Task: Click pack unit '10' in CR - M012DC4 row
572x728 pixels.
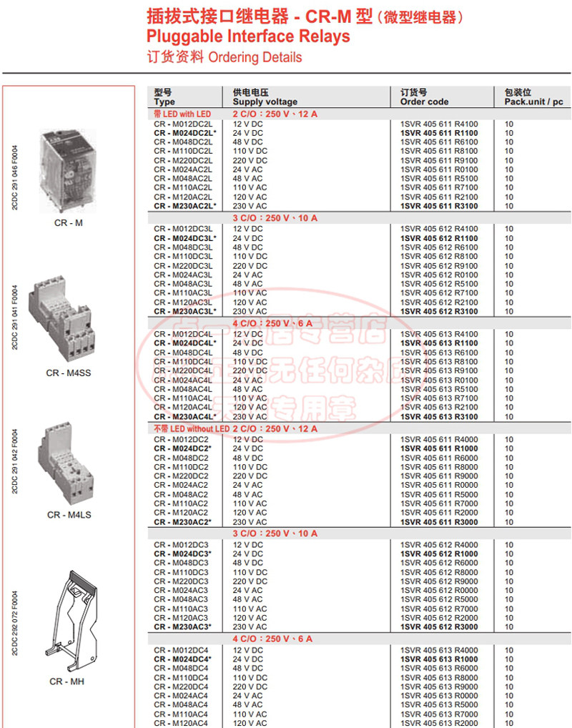Action: click(509, 651)
